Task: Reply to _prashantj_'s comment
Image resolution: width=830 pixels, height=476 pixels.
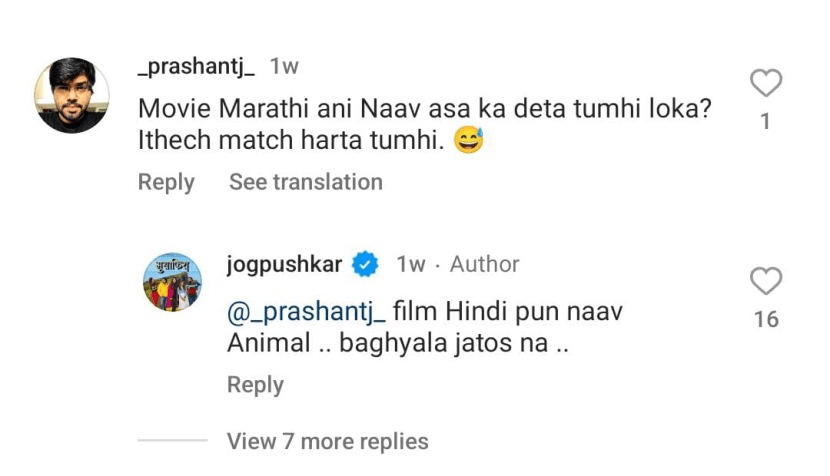Action: click(x=166, y=182)
